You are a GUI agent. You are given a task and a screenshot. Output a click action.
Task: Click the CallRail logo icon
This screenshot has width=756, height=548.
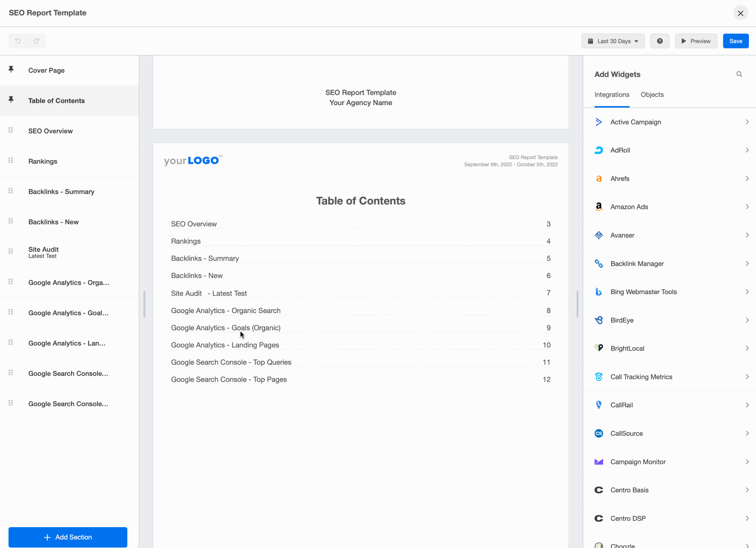click(599, 405)
